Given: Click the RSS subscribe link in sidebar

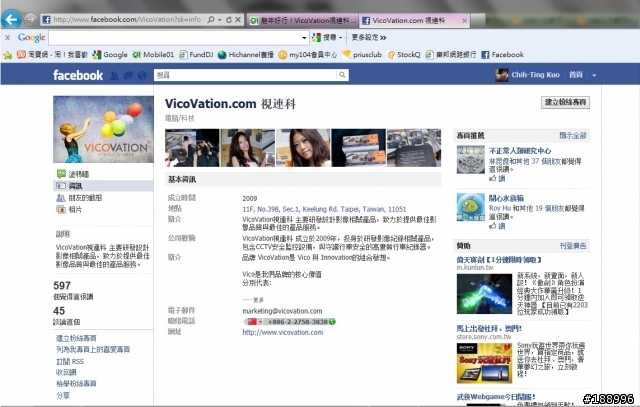Looking at the screenshot, I should coord(70,361).
